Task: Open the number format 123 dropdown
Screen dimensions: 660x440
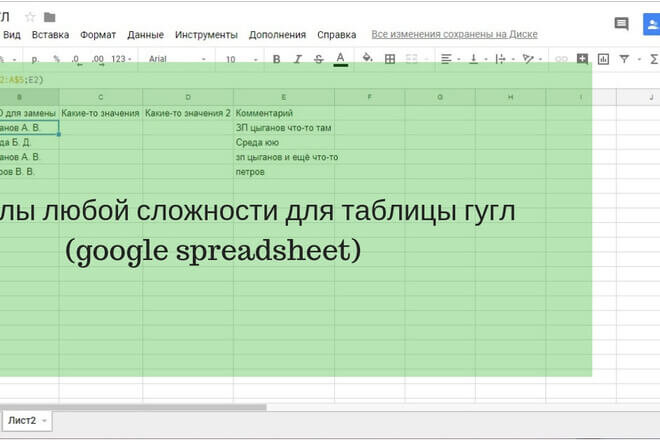Action: coord(121,59)
